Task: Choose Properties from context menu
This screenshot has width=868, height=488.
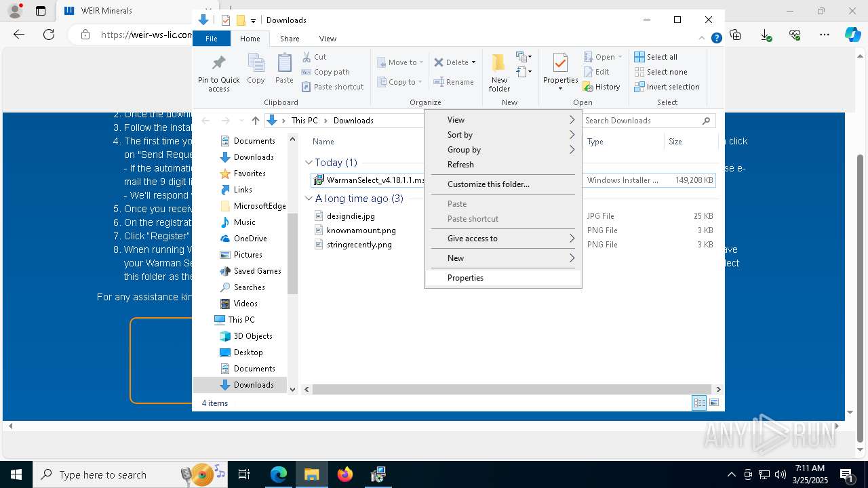Action: (x=503, y=278)
